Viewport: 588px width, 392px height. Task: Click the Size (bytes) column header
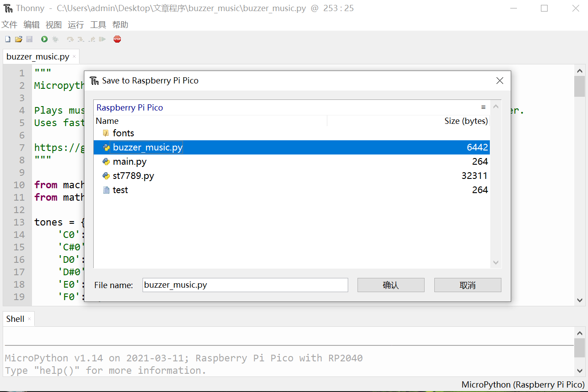[409, 121]
